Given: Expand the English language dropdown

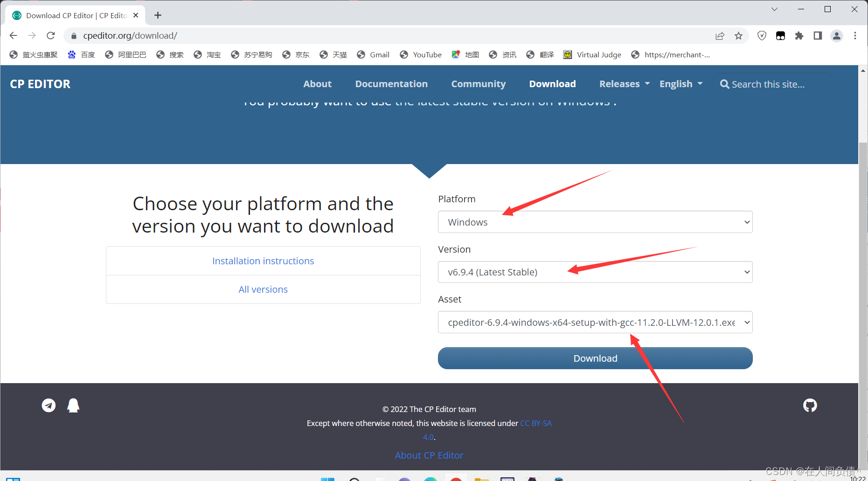Looking at the screenshot, I should 681,84.
